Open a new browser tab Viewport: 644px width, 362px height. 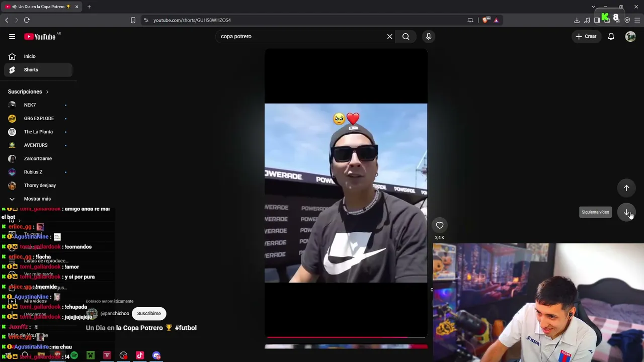click(x=89, y=7)
